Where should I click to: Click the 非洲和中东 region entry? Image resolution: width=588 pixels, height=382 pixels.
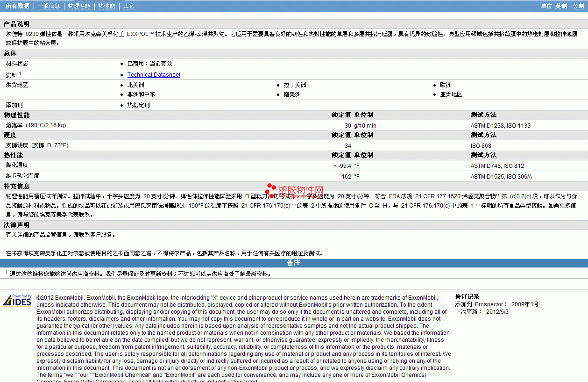[142, 94]
